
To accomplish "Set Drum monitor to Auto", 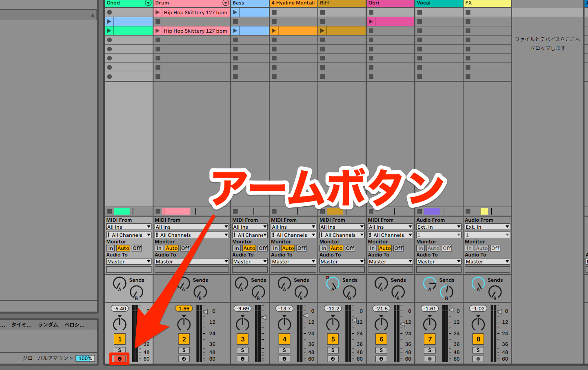I will point(172,248).
